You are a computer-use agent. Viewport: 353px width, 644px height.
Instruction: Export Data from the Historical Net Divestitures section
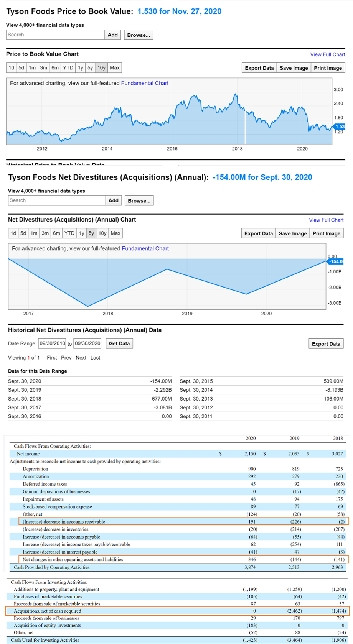tap(326, 344)
